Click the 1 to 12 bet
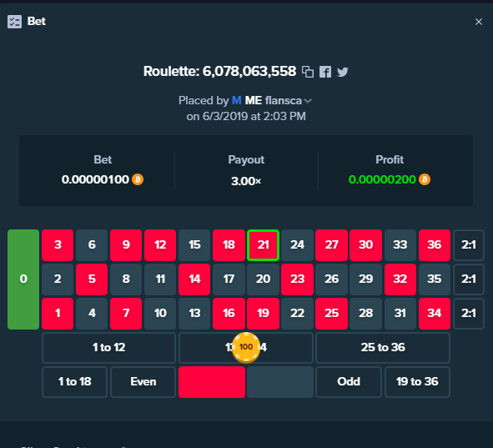493x448 pixels. (108, 348)
